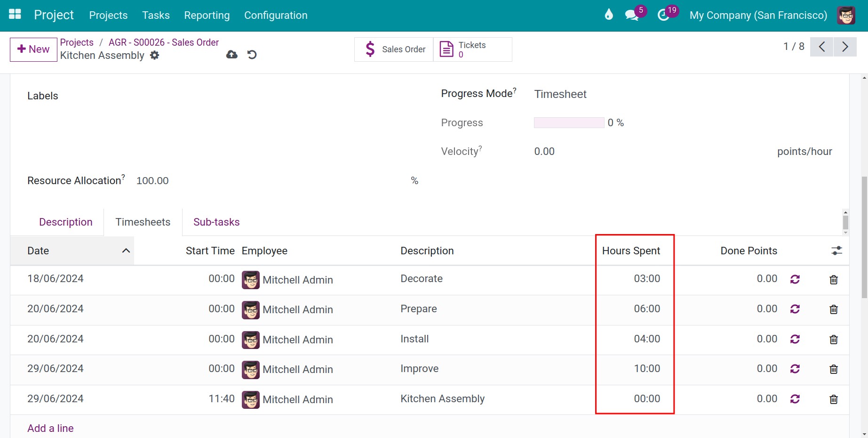This screenshot has width=868, height=438.
Task: Save record with the cloud upload icon
Action: [232, 55]
